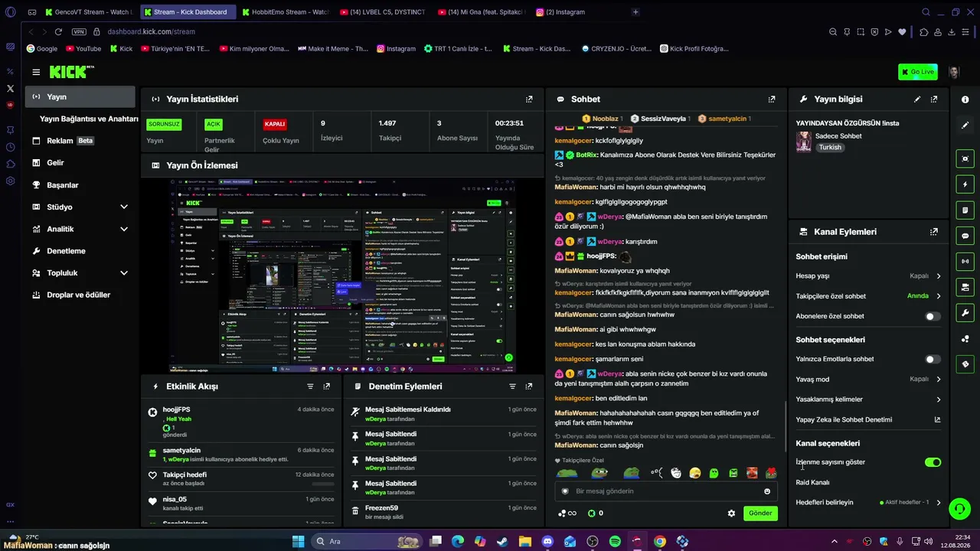Open Spotify from the taskbar

[615, 542]
